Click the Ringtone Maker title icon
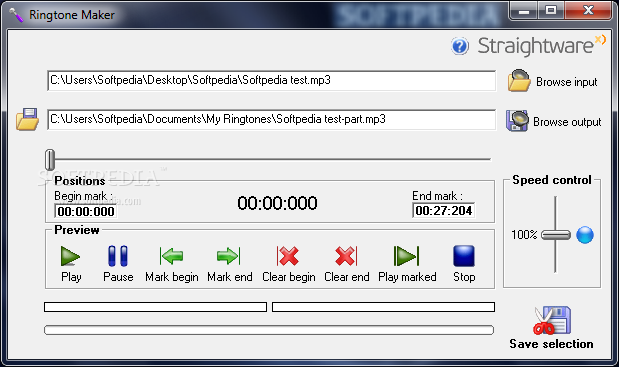Image resolution: width=619 pixels, height=367 pixels. point(17,15)
